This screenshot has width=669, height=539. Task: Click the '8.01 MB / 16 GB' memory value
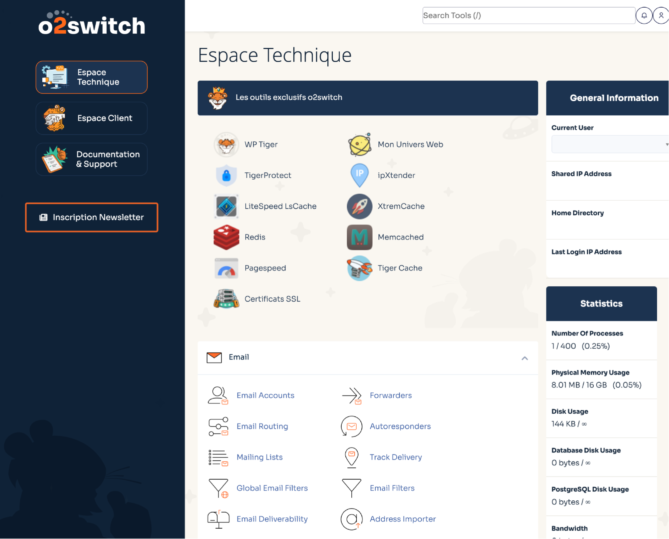579,385
